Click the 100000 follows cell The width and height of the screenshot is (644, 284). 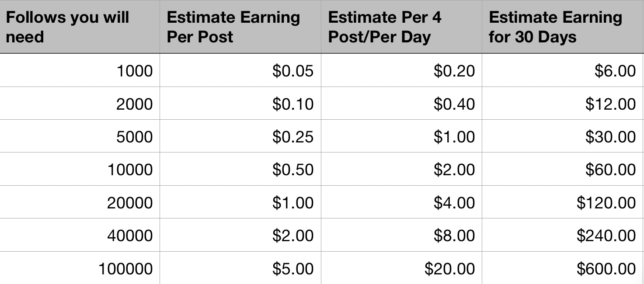coord(80,268)
